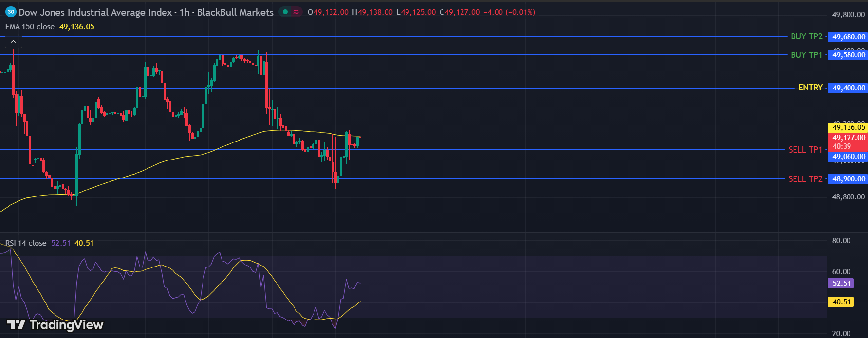The width and height of the screenshot is (868, 338).
Task: Click the pink data update indicator icon
Action: 296,12
